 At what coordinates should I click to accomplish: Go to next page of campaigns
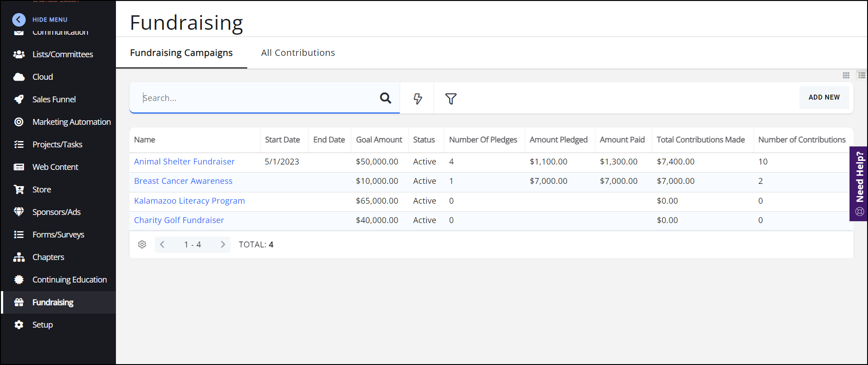tap(223, 244)
